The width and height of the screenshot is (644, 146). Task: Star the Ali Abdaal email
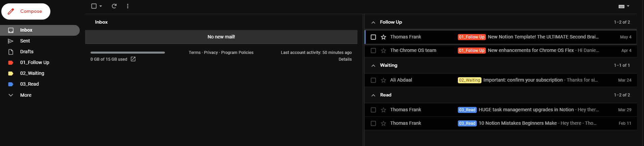tap(383, 80)
